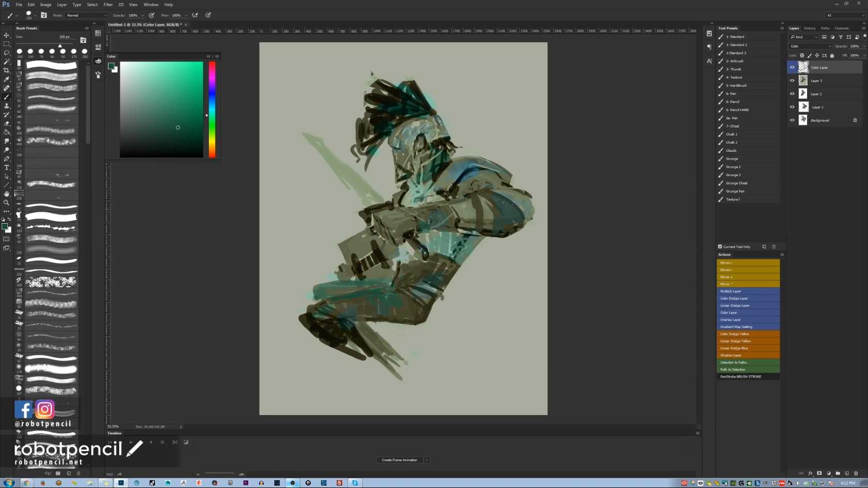Select the 2- Airbrush tool preset

pyautogui.click(x=748, y=61)
